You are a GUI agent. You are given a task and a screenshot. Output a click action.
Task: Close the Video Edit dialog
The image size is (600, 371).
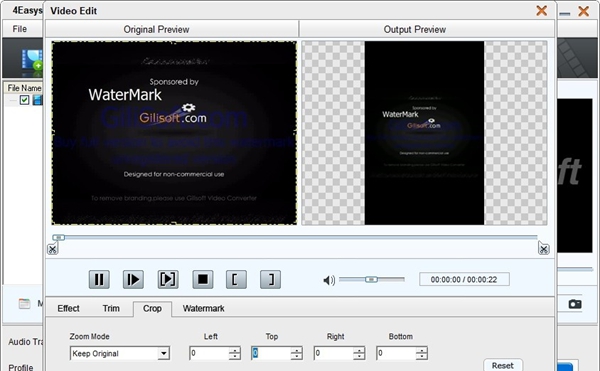(x=541, y=10)
